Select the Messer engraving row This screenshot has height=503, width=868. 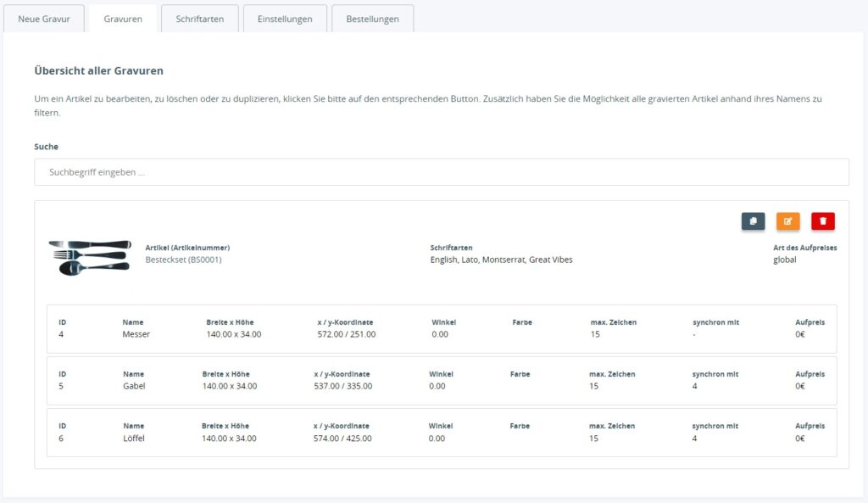point(441,329)
